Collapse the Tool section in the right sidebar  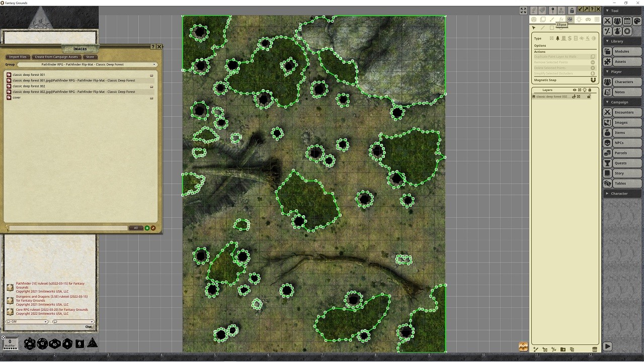[608, 10]
